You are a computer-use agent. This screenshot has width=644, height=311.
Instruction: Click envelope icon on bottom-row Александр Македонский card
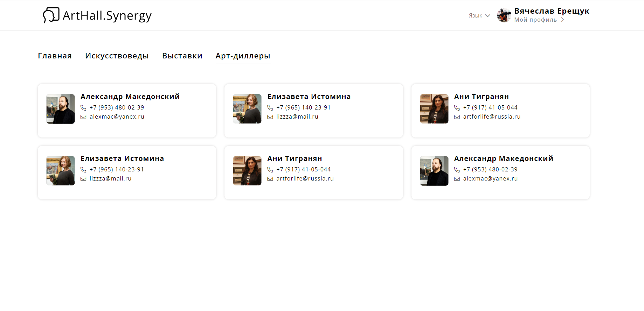pos(457,179)
